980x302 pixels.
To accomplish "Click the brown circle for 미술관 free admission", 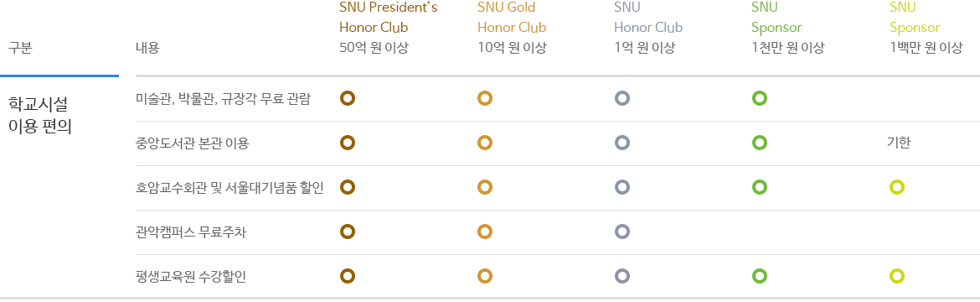I will 348,98.
